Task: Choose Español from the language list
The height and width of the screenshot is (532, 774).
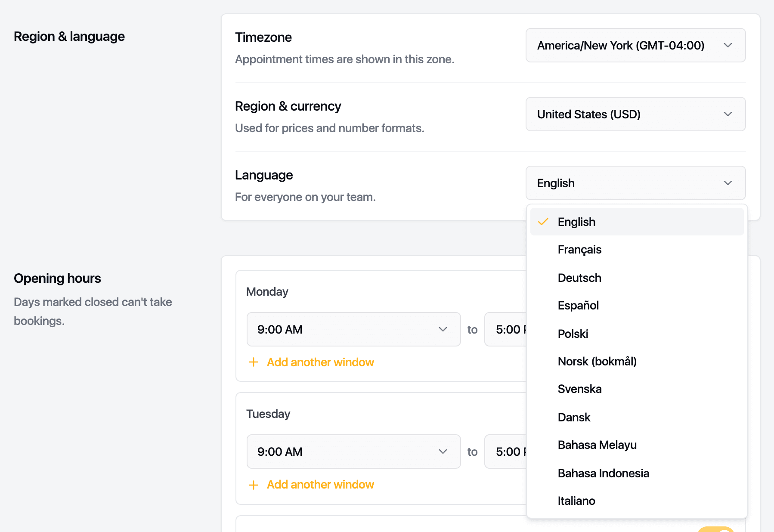Action: point(637,306)
